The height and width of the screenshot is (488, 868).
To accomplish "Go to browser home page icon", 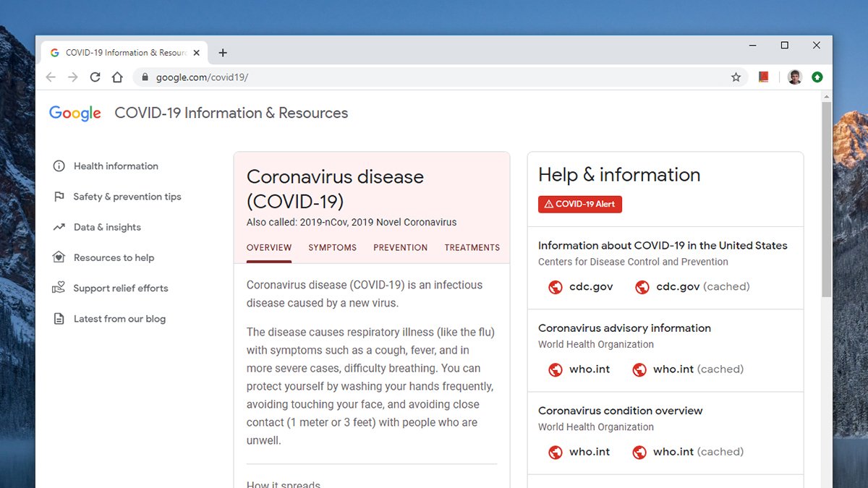I will point(117,77).
